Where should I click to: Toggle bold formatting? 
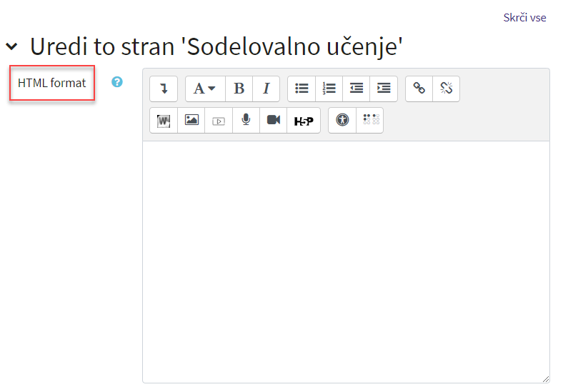(239, 89)
